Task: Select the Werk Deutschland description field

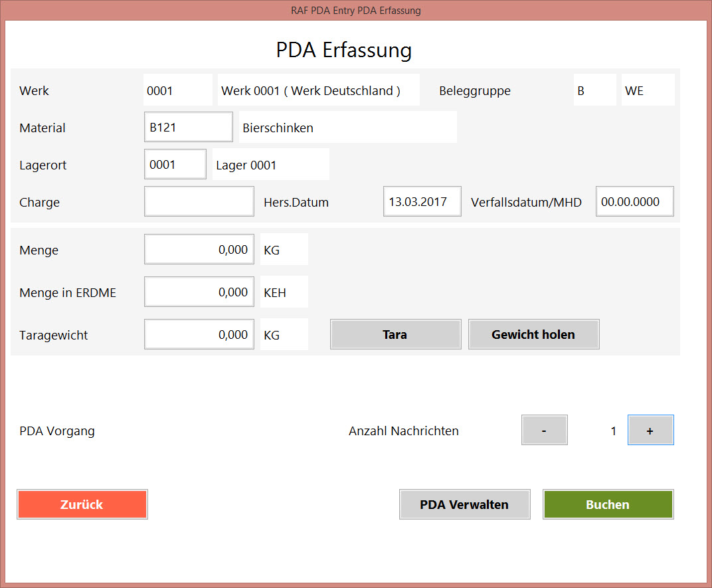Action: [318, 90]
